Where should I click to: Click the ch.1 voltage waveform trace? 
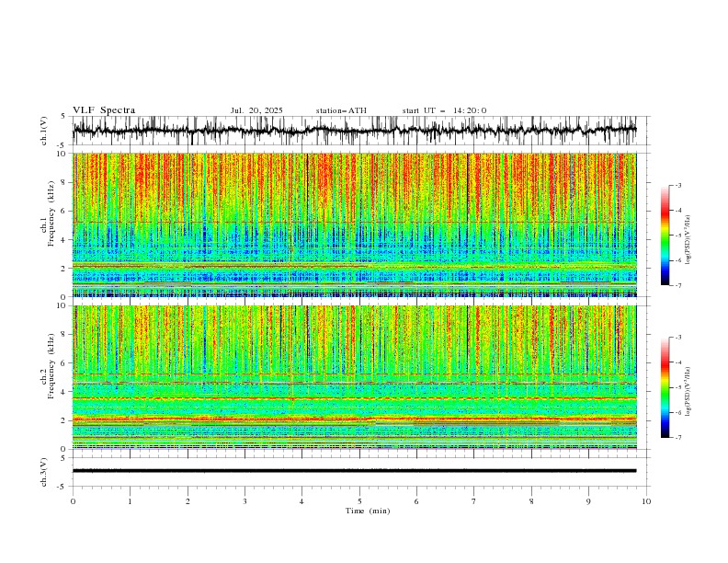tap(354, 131)
